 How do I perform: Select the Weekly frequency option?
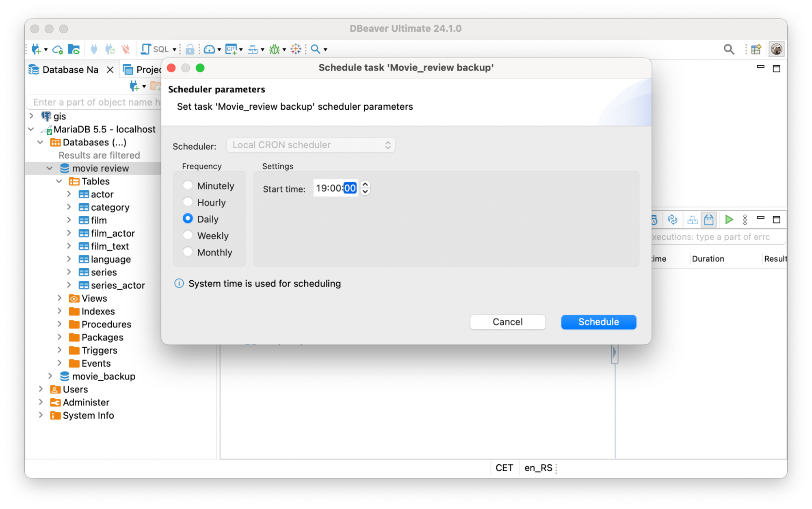click(x=188, y=235)
